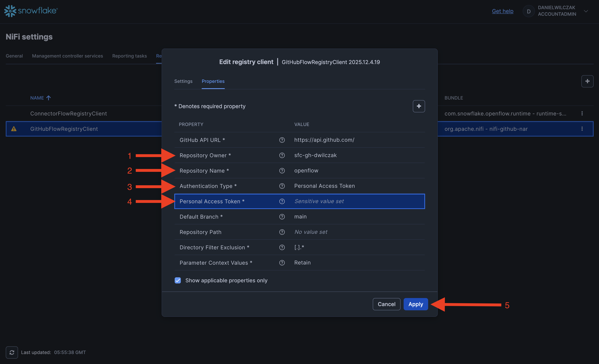599x364 pixels.
Task: Click the refresh icon near Last updated
Action: (x=12, y=352)
